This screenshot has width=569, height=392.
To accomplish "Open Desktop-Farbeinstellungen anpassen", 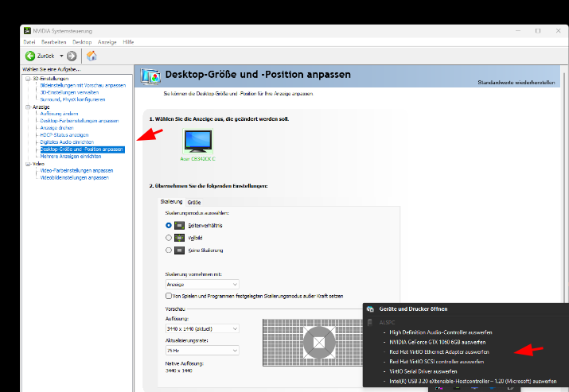I will [80, 121].
